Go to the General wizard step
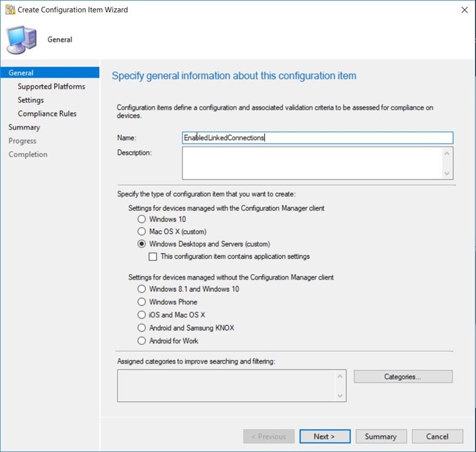Image resolution: width=476 pixels, height=452 pixels. (50, 73)
